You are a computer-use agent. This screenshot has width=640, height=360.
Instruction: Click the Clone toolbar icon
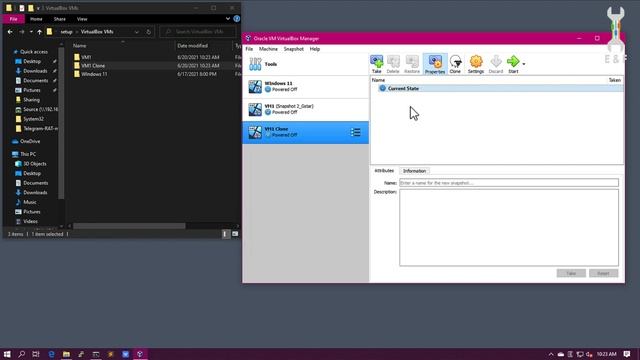tap(455, 64)
